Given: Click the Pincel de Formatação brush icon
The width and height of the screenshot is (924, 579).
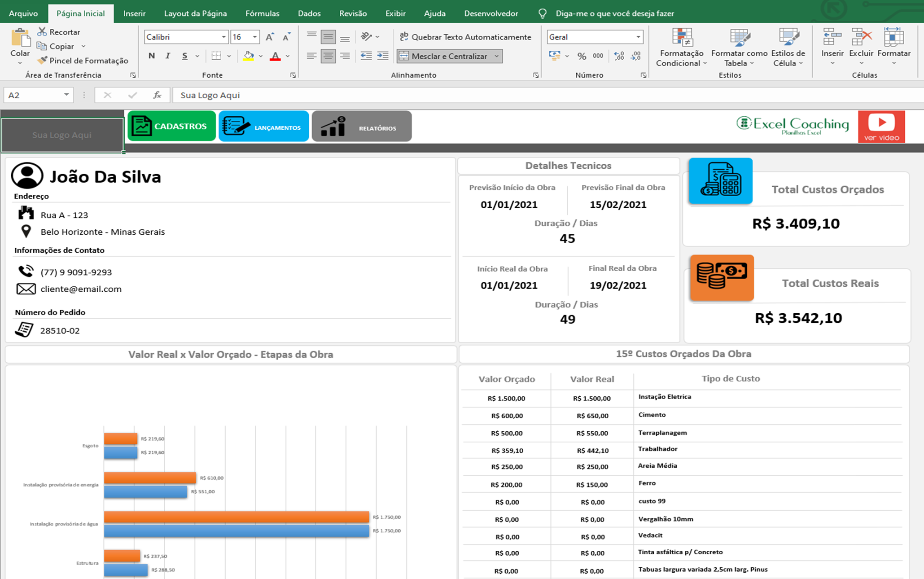Looking at the screenshot, I should (x=42, y=60).
